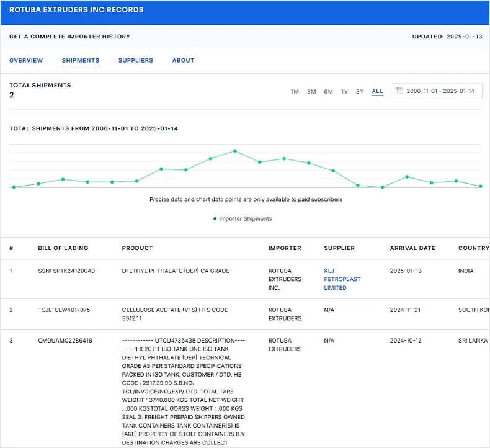This screenshot has height=448, width=490.
Task: Click the Supplier column header
Action: (x=339, y=248)
